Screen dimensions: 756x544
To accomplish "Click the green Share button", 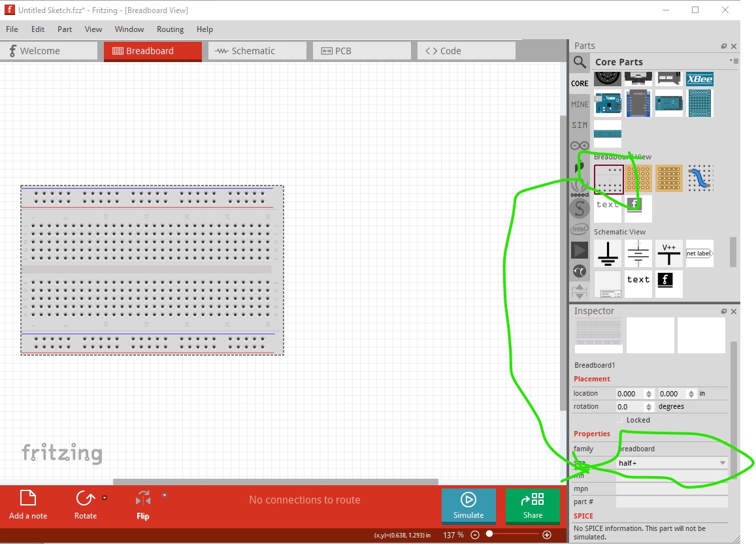I will [533, 505].
